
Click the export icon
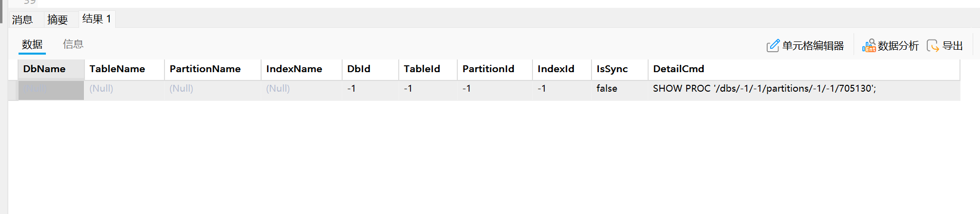pos(933,46)
